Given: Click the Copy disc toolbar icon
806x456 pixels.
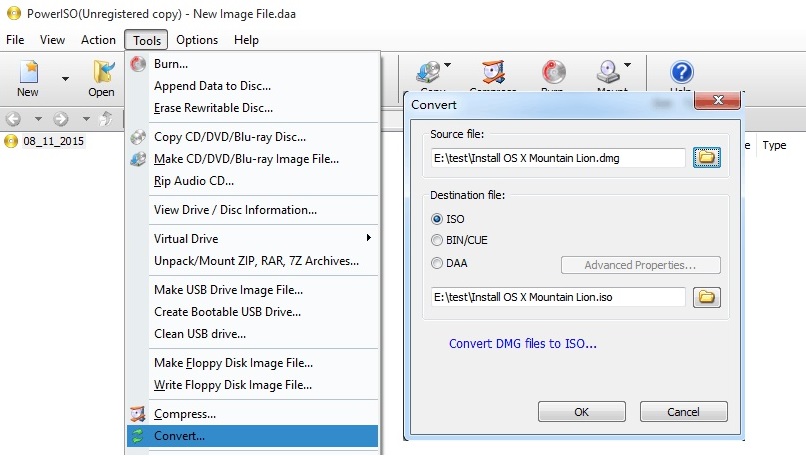Looking at the screenshot, I should [x=428, y=72].
